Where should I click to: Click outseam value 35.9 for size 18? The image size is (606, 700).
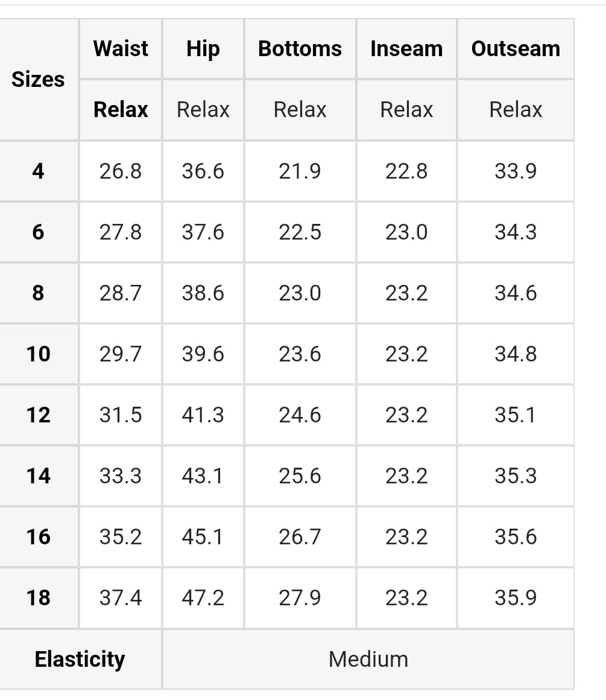coord(516,598)
